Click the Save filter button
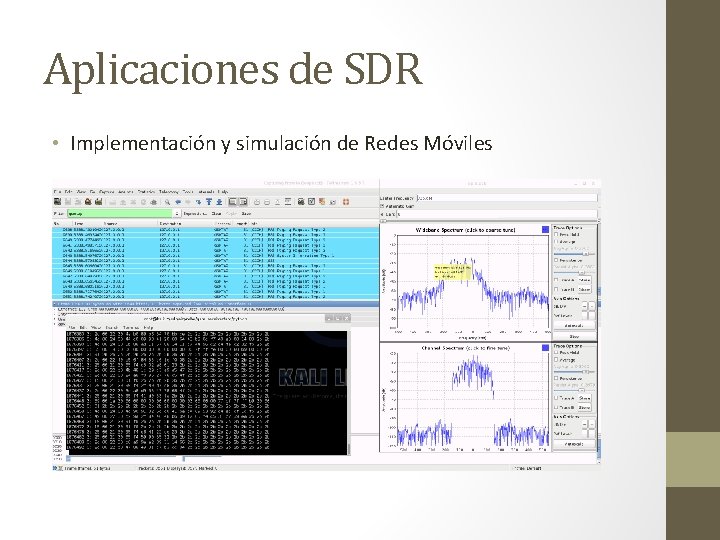The height and width of the screenshot is (540, 720). point(246,214)
